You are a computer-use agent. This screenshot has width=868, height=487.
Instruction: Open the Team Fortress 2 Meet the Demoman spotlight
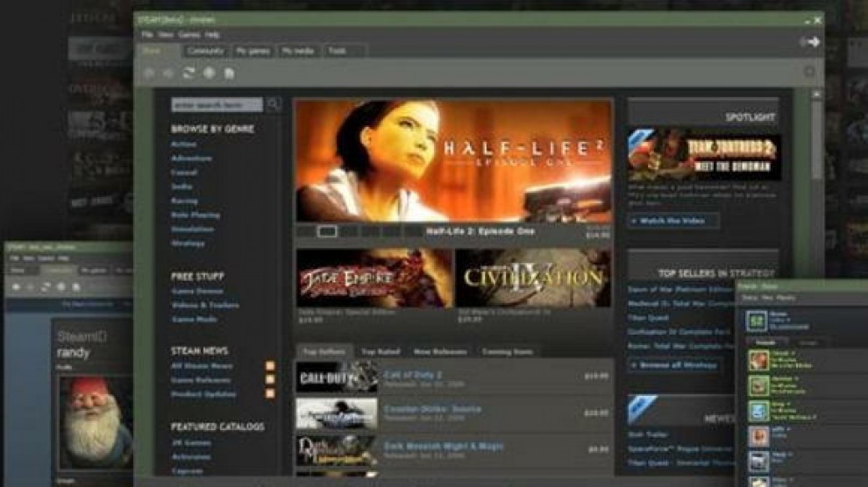704,155
